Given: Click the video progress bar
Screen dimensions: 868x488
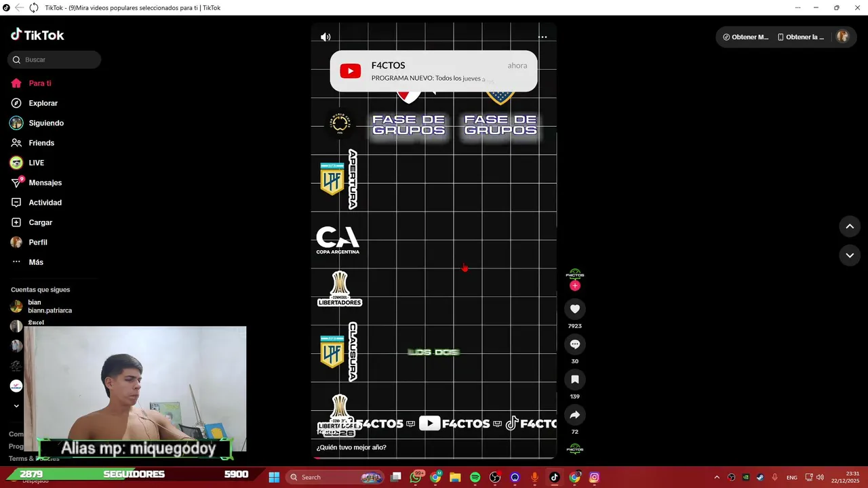Looking at the screenshot, I should 433,458.
